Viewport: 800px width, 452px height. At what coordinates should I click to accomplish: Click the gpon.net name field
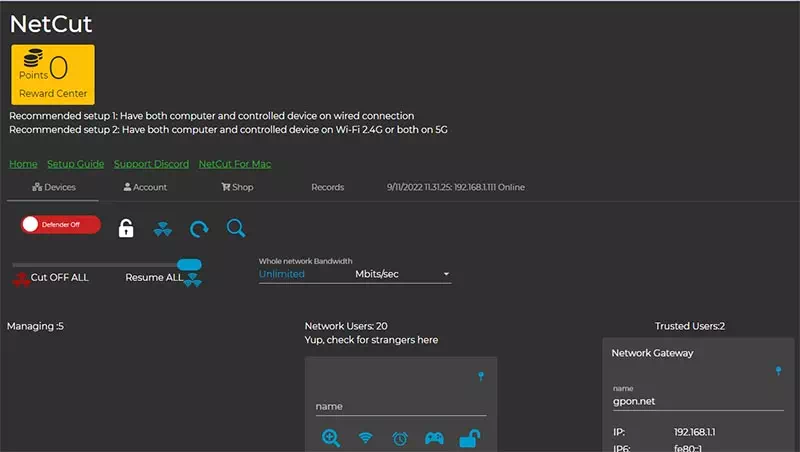point(698,401)
